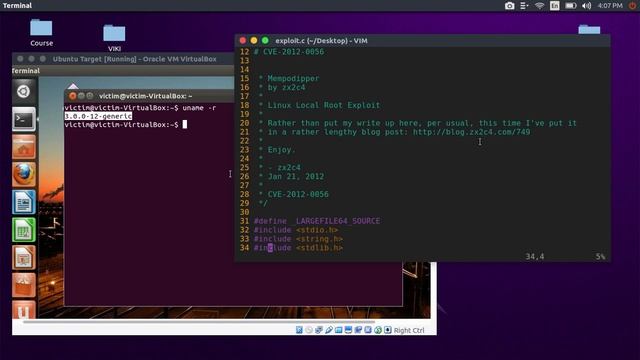The image size is (640, 360).
Task: Open the sound volume indicator
Action: tap(587, 6)
